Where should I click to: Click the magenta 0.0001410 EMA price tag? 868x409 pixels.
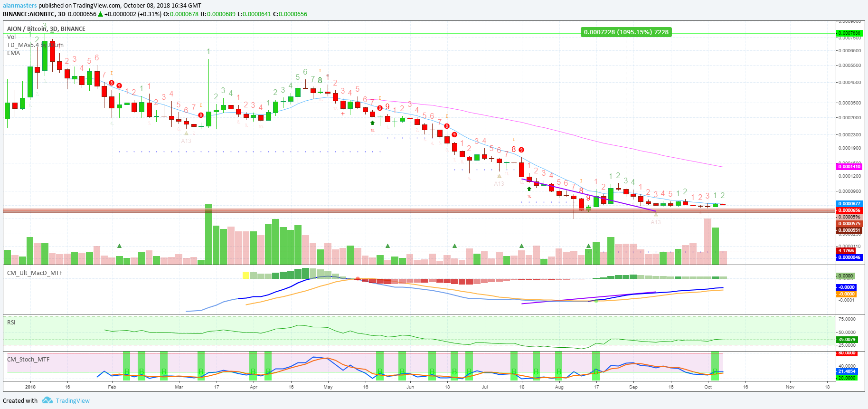point(849,167)
